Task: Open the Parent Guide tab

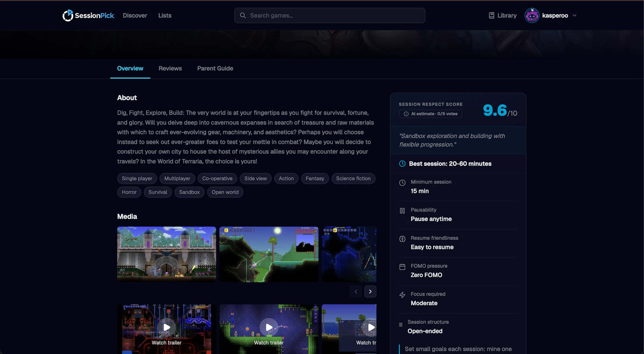Action: click(215, 68)
